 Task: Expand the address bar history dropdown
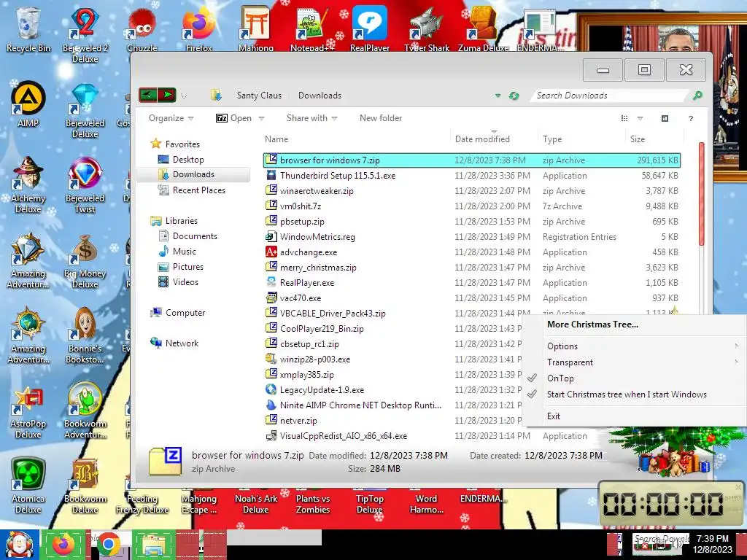point(498,96)
